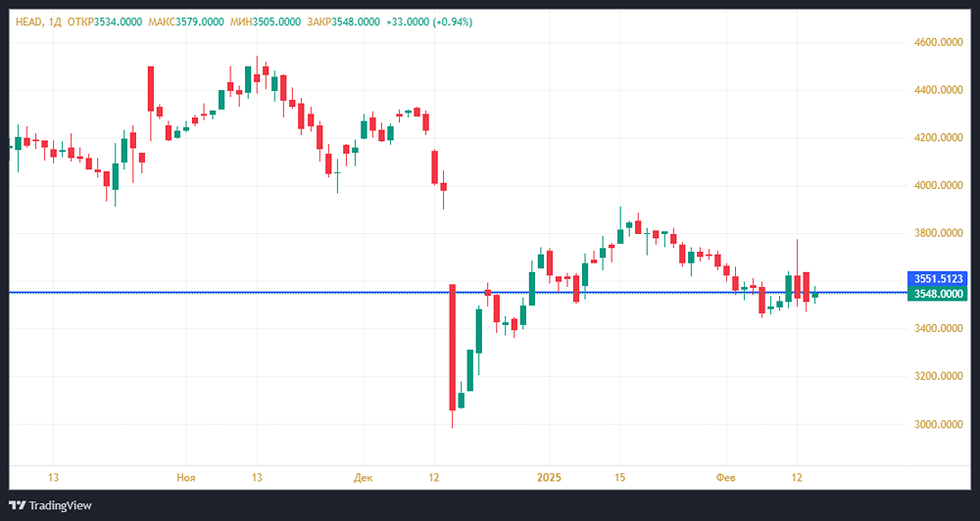Viewport: 980px width, 521px height.
Task: Select the green 3548.0000 price label
Action: click(939, 294)
